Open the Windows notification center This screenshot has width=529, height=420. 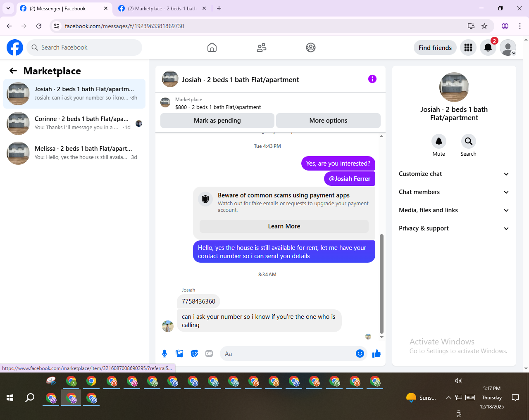click(515, 398)
